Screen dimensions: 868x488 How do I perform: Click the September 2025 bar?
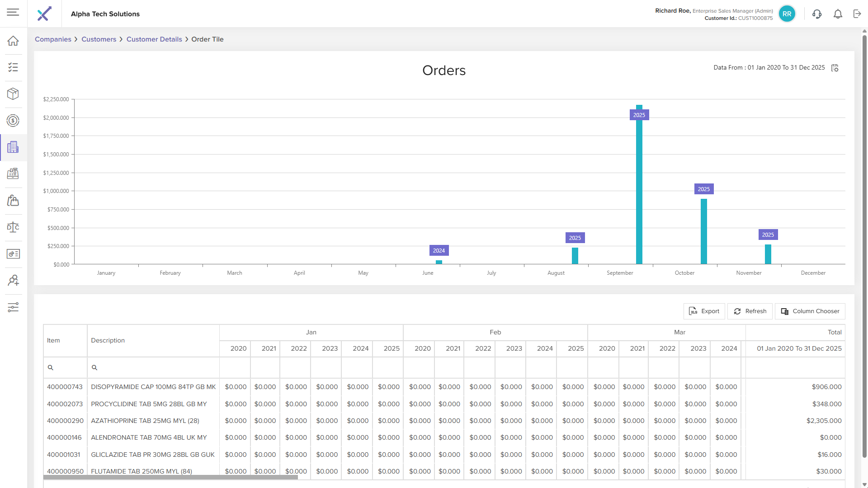(639, 190)
